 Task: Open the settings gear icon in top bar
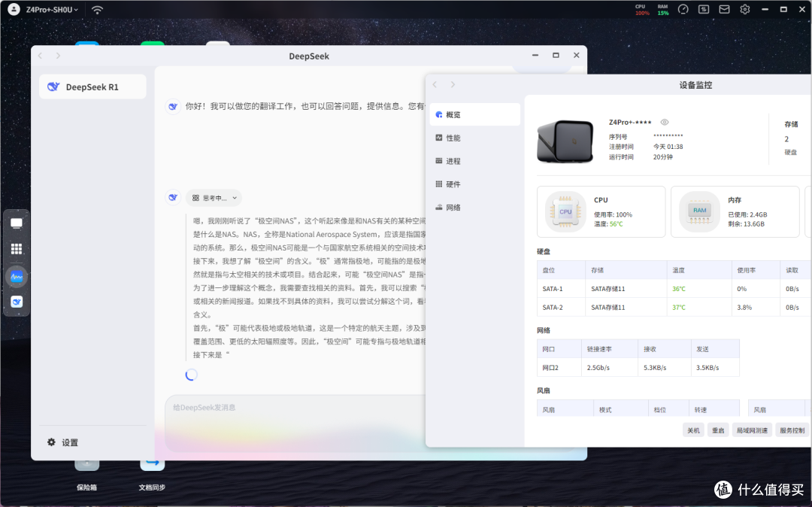point(744,9)
